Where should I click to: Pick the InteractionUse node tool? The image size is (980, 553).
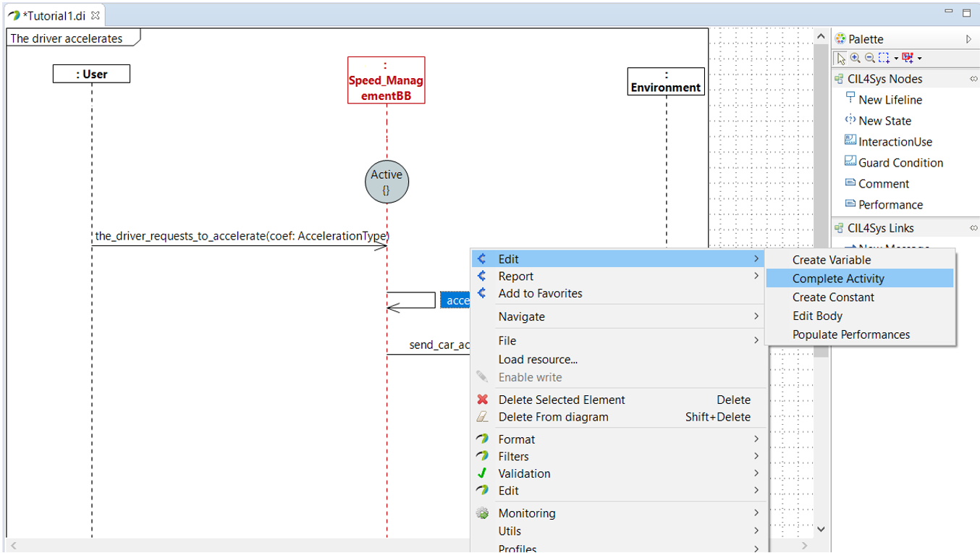[x=888, y=142]
